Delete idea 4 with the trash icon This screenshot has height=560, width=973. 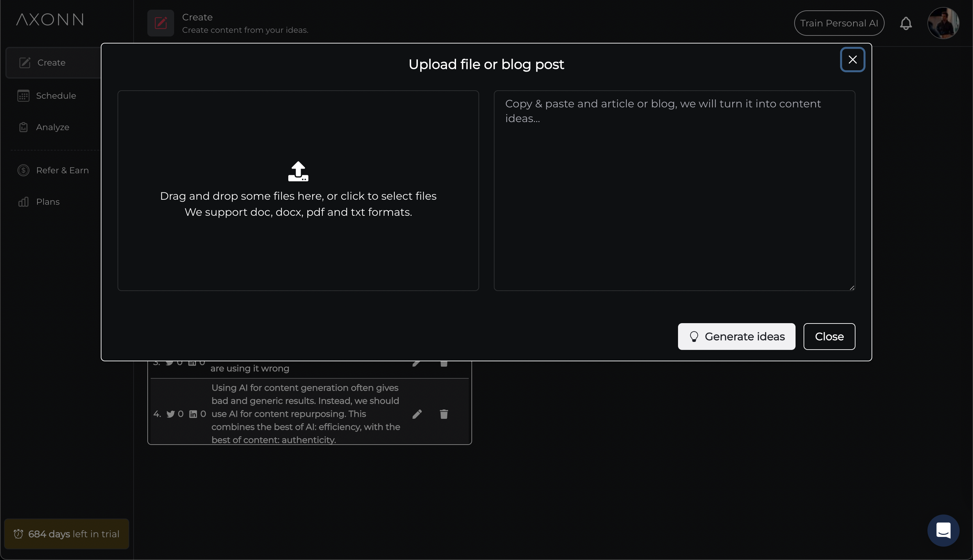coord(443,414)
